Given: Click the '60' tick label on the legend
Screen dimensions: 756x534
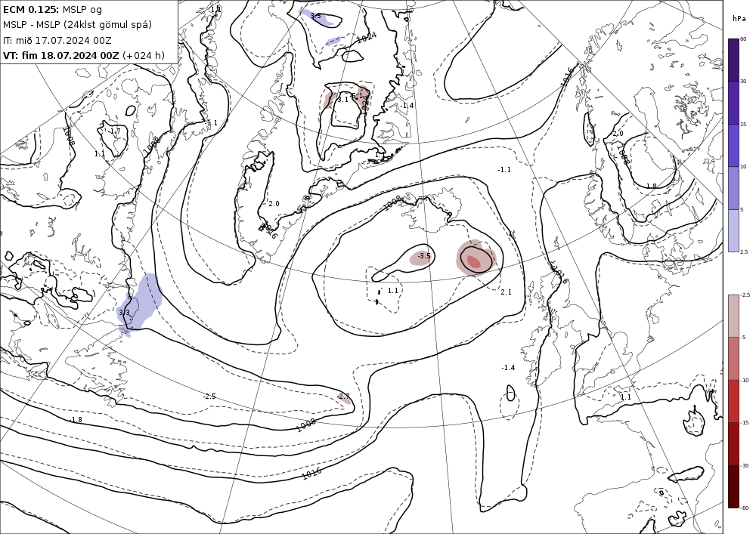Looking at the screenshot, I should point(743,39).
